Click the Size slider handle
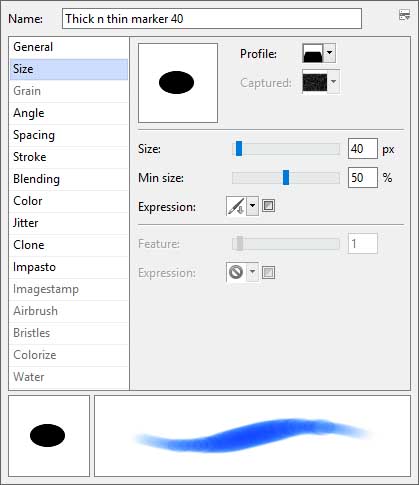 tap(239, 149)
